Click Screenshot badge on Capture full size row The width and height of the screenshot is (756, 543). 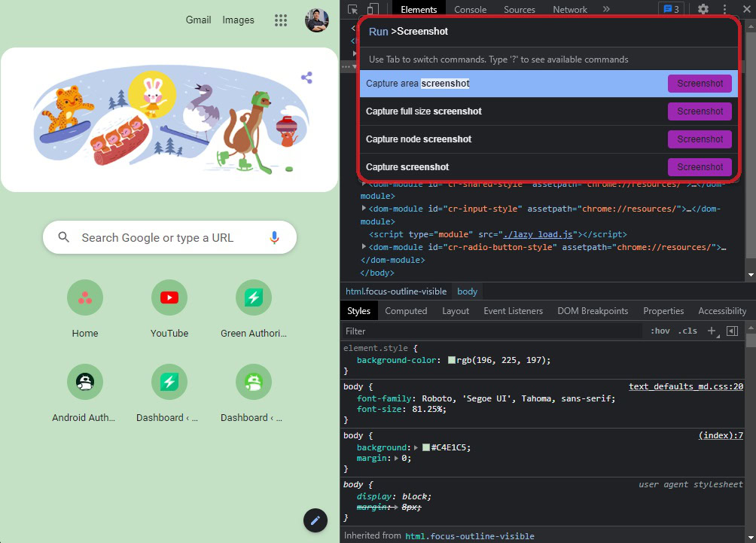tap(700, 111)
